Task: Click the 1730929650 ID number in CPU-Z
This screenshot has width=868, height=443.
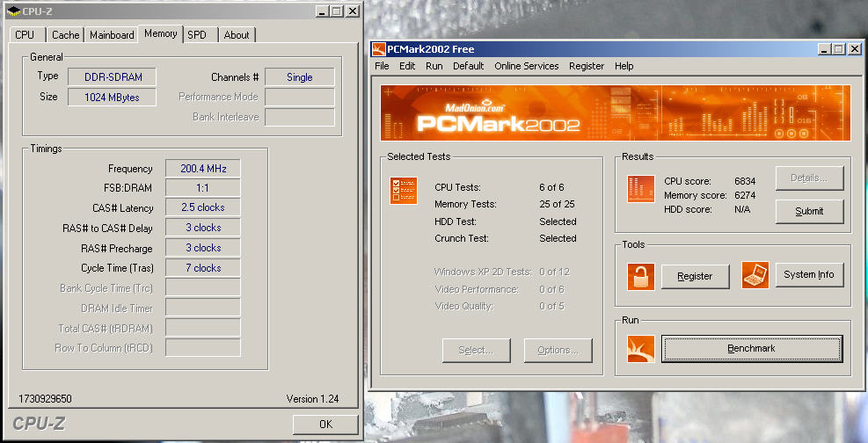Action: [45, 399]
